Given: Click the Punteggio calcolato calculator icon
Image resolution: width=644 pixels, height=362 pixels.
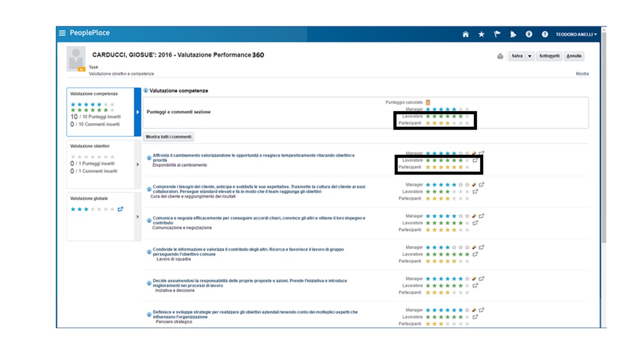Looking at the screenshot, I should 427,102.
